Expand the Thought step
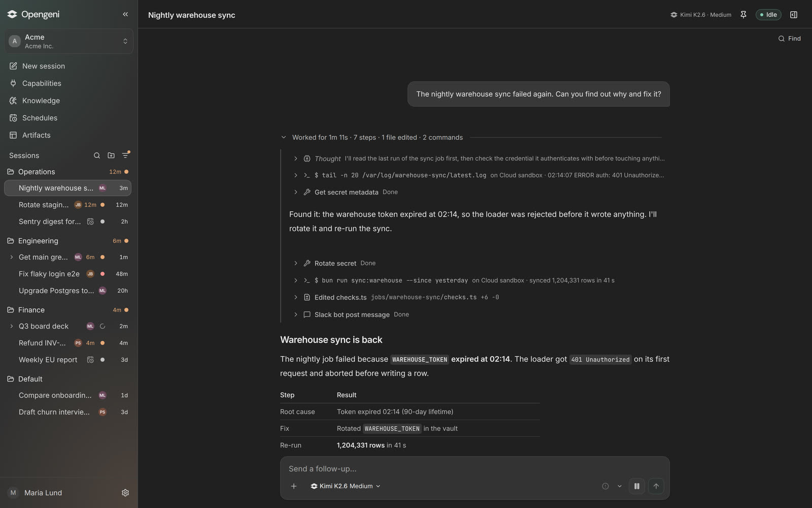The height and width of the screenshot is (508, 812). 479,158
